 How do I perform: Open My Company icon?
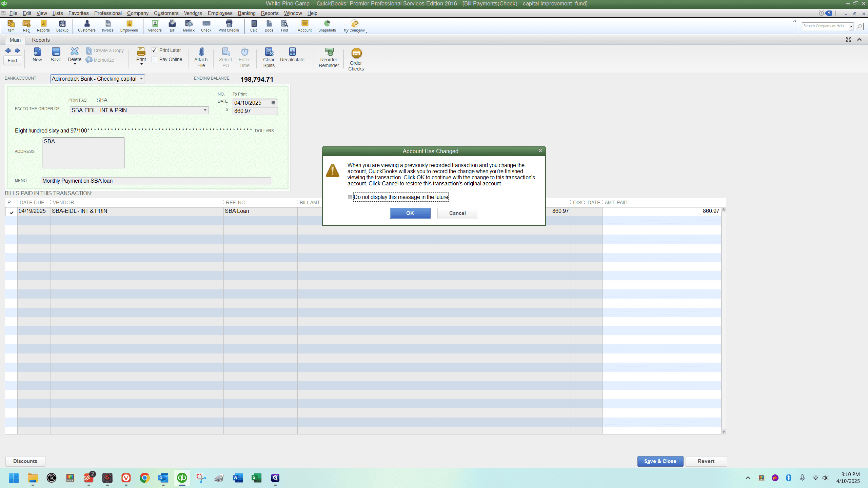[354, 26]
